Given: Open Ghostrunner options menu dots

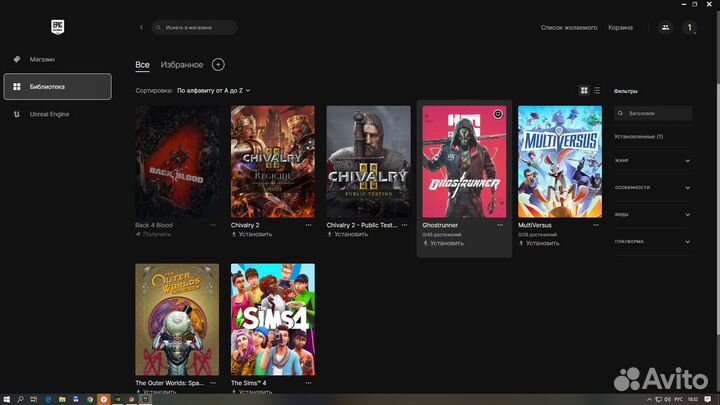Looking at the screenshot, I should click(x=500, y=225).
